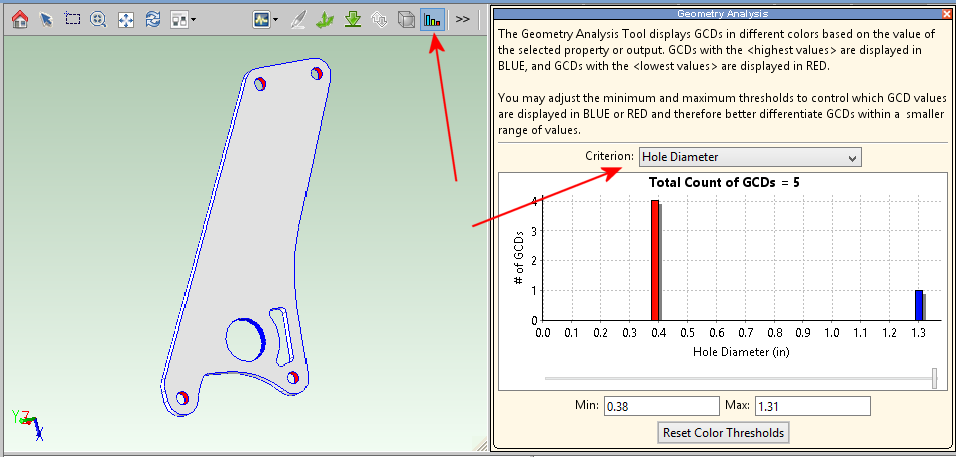Show more toolbar items via >> chevron
This screenshot has width=956, height=457.
pos(463,19)
